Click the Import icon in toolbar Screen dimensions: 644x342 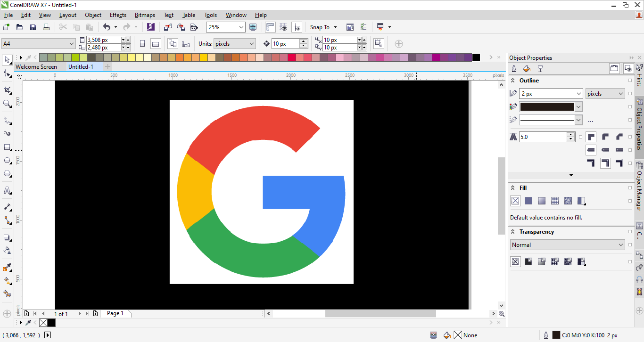click(168, 27)
